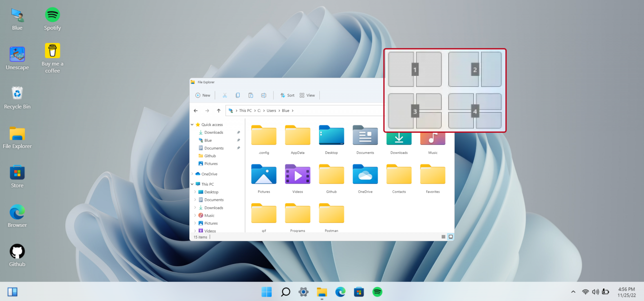The image size is (644, 301).
Task: Open the Start menu
Action: (x=267, y=292)
